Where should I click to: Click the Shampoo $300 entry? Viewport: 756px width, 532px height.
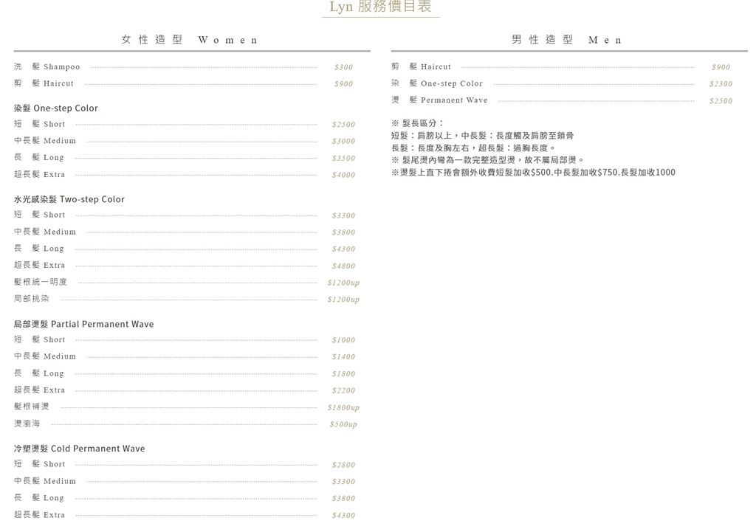point(185,66)
